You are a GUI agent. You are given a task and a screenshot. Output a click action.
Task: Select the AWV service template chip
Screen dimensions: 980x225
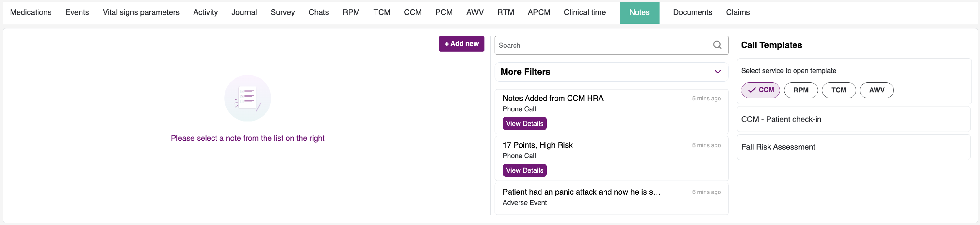(876, 90)
